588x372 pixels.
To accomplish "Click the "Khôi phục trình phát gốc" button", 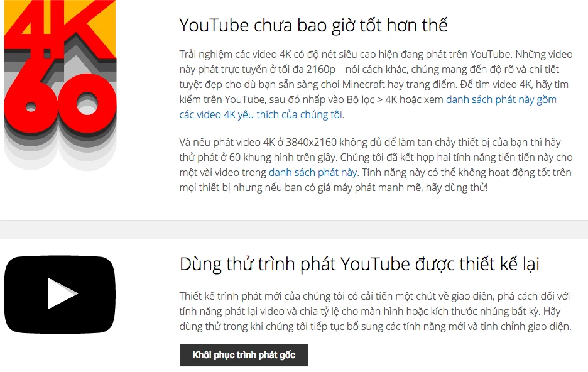I will [x=244, y=355].
